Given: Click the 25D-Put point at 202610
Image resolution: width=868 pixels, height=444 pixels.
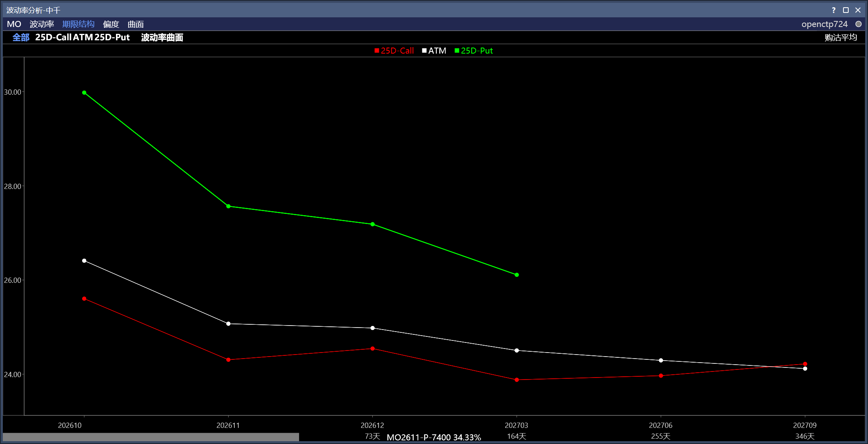Looking at the screenshot, I should 84,93.
